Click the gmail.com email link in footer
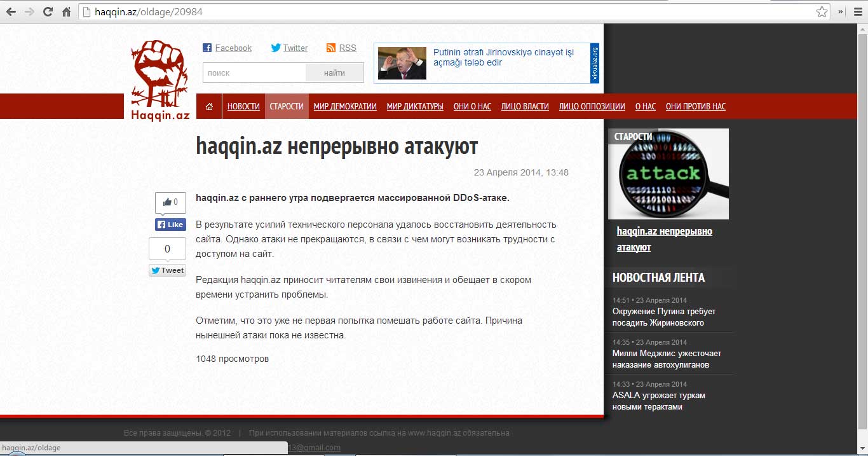The image size is (868, 456). tap(315, 448)
